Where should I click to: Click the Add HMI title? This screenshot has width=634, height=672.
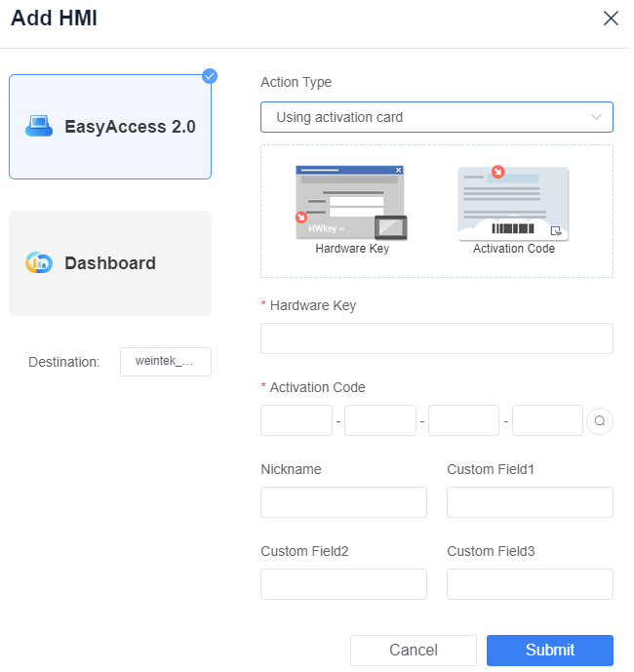coord(55,18)
